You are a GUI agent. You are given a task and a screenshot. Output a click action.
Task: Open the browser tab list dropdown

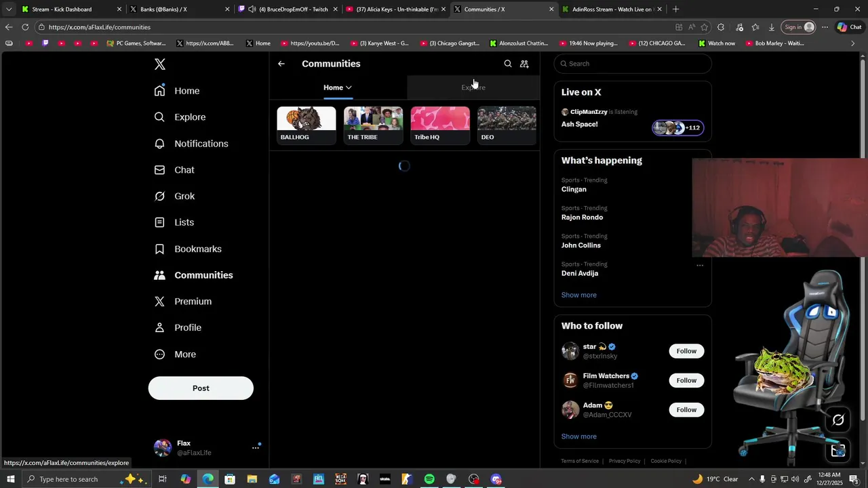pyautogui.click(x=8, y=9)
